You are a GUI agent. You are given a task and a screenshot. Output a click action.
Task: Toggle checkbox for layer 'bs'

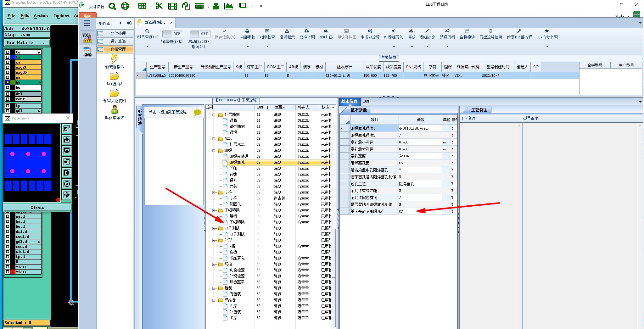pos(8,82)
